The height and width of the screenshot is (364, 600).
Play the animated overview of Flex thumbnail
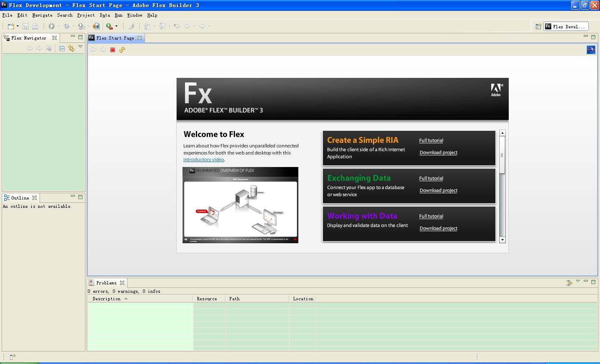coord(240,205)
